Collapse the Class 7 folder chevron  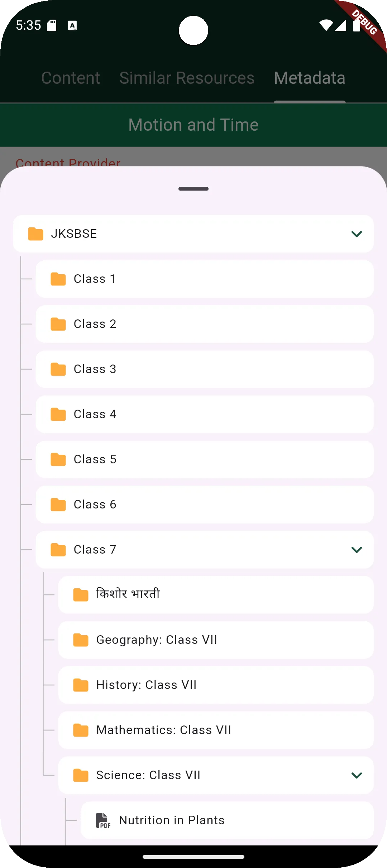coord(357,550)
